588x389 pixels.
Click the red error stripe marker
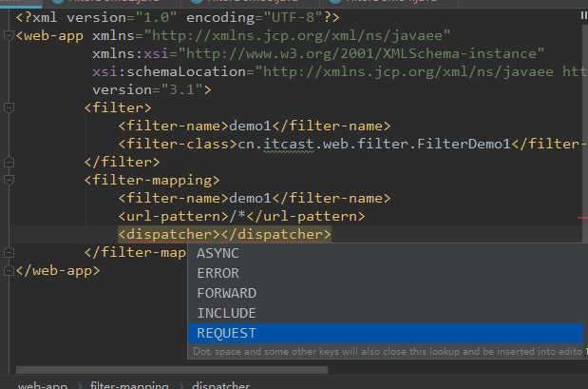582,218
